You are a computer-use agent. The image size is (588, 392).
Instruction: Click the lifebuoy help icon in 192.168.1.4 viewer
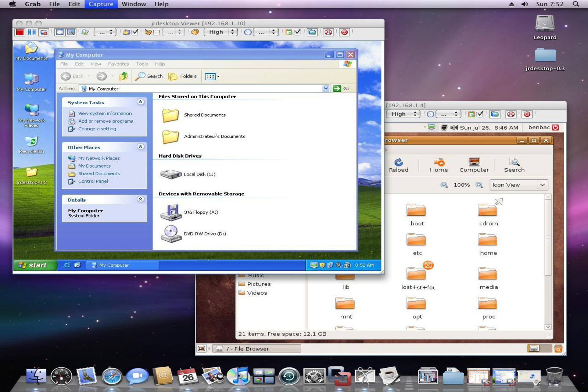point(511,114)
